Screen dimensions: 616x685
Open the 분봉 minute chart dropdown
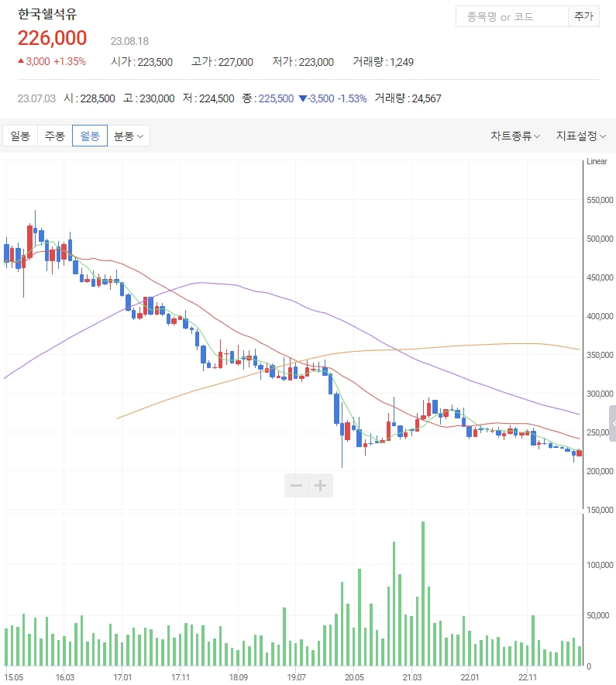click(x=129, y=136)
